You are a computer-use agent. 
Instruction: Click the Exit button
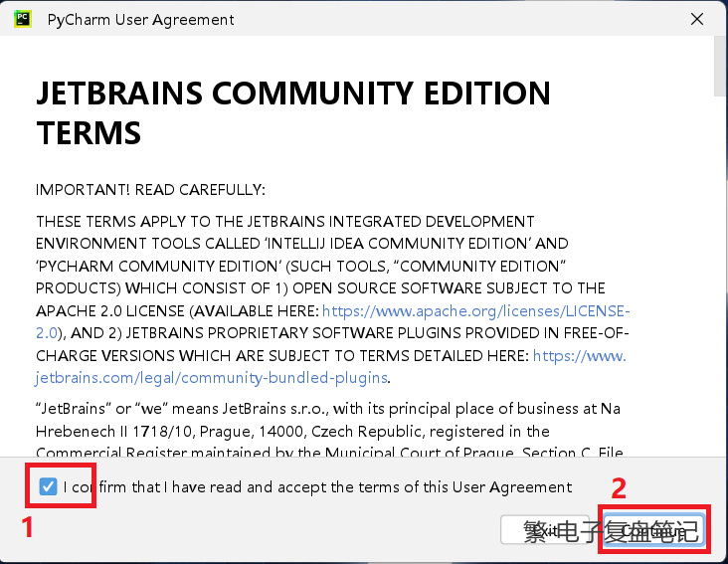click(x=546, y=529)
